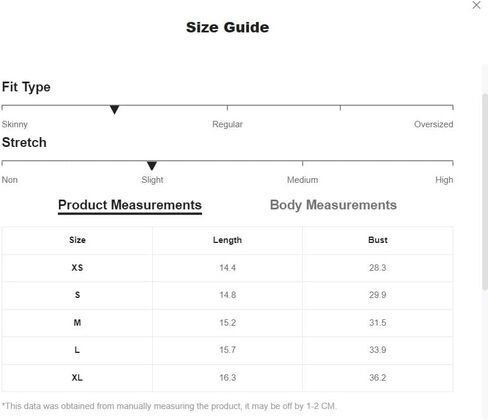This screenshot has height=420, width=488.
Task: Click the Stretch slider triangle marker
Action: tap(152, 165)
